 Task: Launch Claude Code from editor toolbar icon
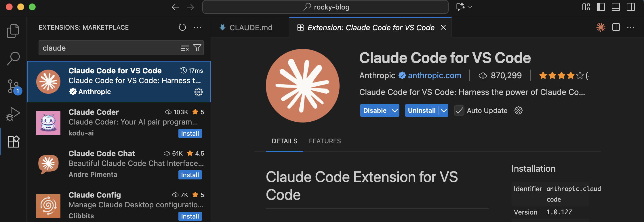click(x=601, y=27)
